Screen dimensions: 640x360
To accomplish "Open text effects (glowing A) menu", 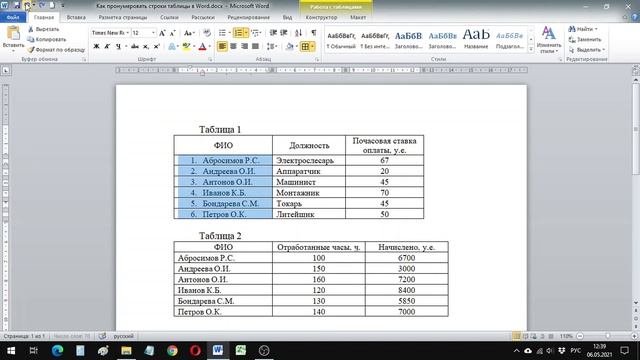I will click(172, 47).
